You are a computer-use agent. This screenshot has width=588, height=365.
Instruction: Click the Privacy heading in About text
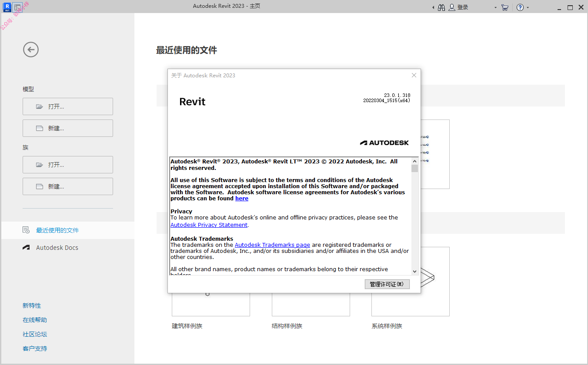(x=181, y=212)
